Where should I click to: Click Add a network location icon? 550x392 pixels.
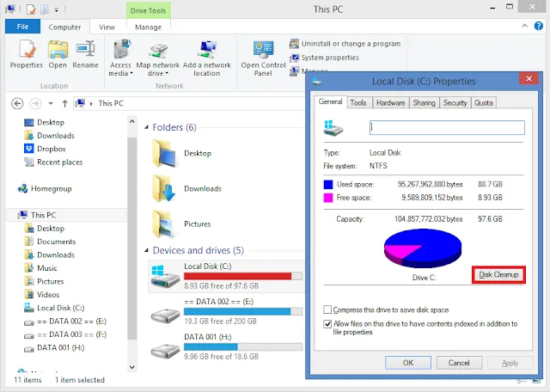tap(206, 58)
